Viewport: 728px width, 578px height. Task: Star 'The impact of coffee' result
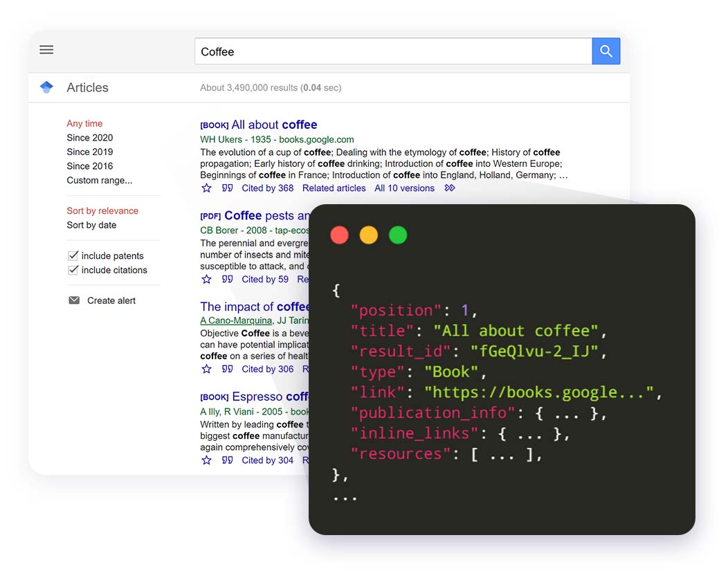tap(206, 370)
